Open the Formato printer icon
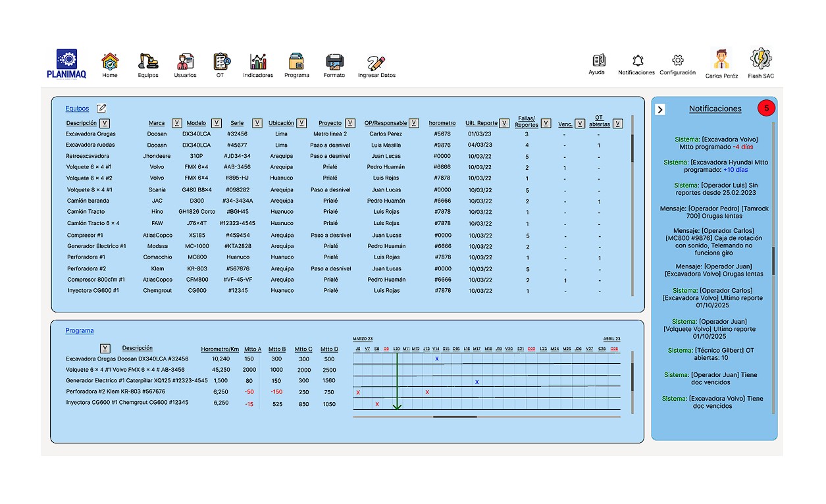Screen dimensions: 826x504 click(x=334, y=62)
